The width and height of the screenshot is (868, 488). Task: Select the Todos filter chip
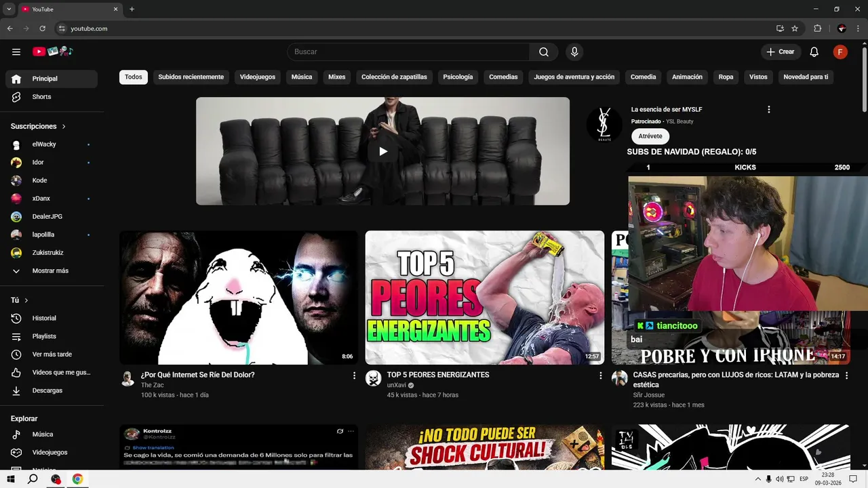(x=134, y=77)
